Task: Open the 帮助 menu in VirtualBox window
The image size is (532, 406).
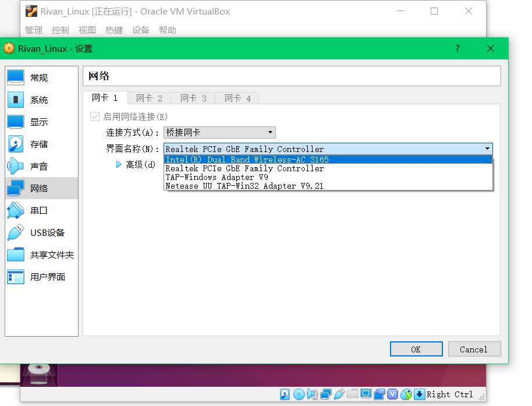Action: click(x=168, y=30)
